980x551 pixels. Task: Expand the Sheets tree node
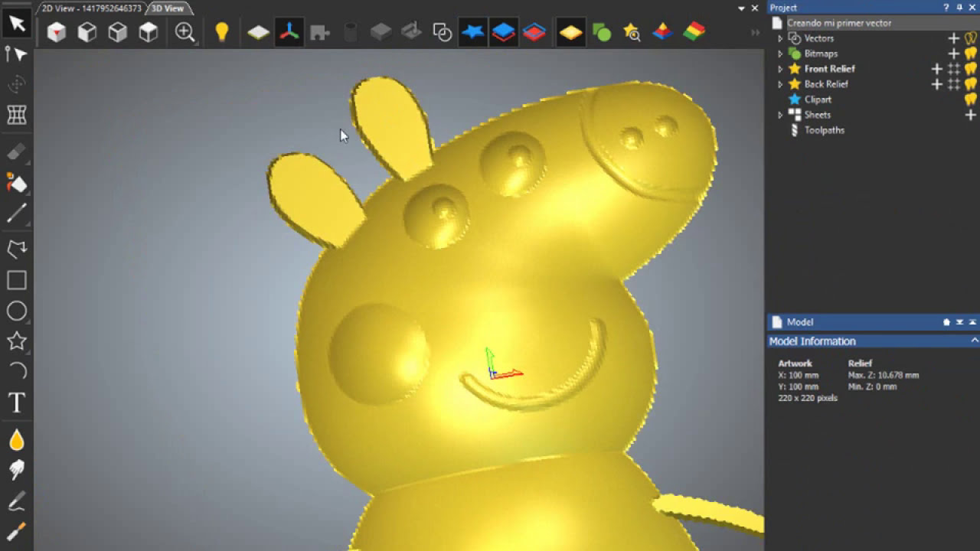[780, 115]
